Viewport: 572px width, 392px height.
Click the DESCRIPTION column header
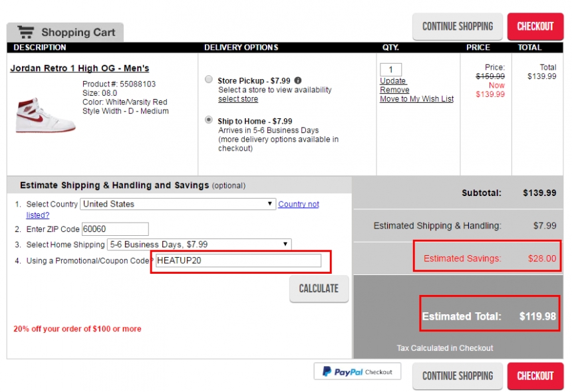point(40,47)
